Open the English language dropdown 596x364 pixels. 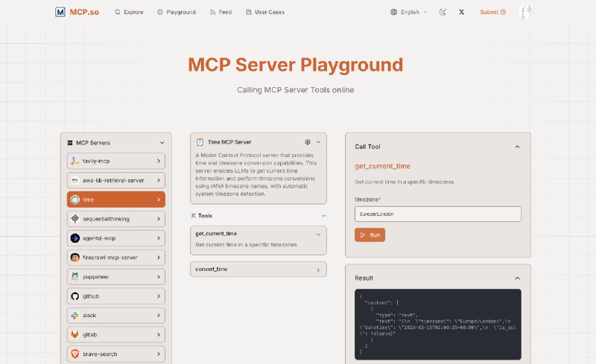(409, 12)
